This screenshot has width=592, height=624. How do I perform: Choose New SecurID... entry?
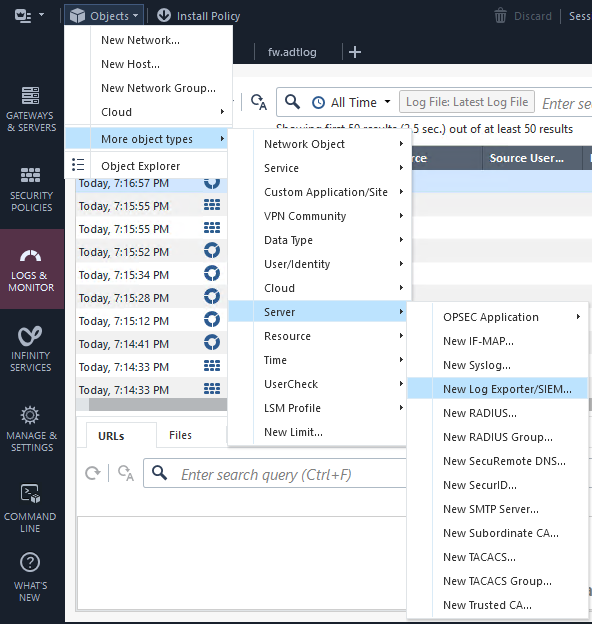497,485
